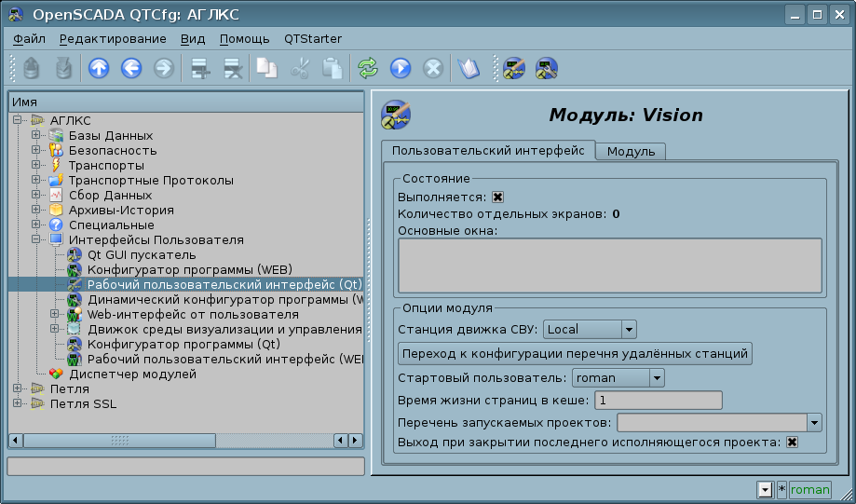Click the Up arrow toolbar icon
Viewport: 856px width, 504px height.
(x=98, y=68)
